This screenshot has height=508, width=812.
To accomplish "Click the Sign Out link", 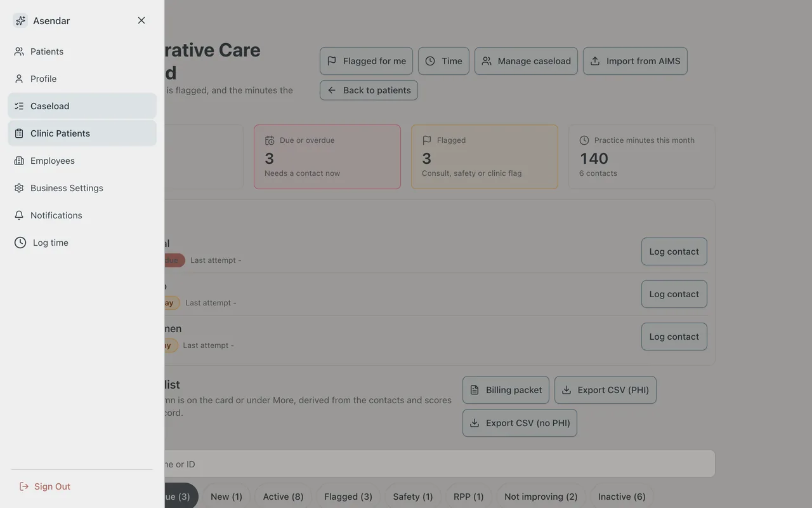I will [44, 486].
